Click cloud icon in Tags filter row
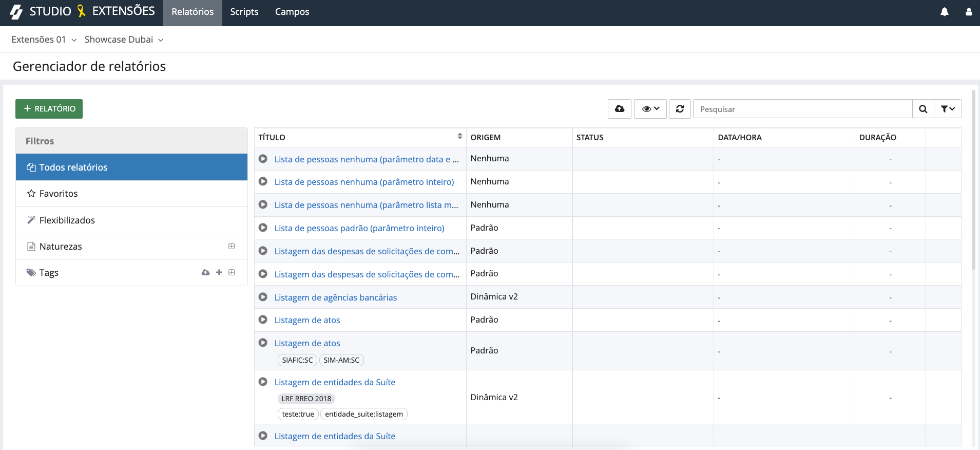 (x=205, y=272)
